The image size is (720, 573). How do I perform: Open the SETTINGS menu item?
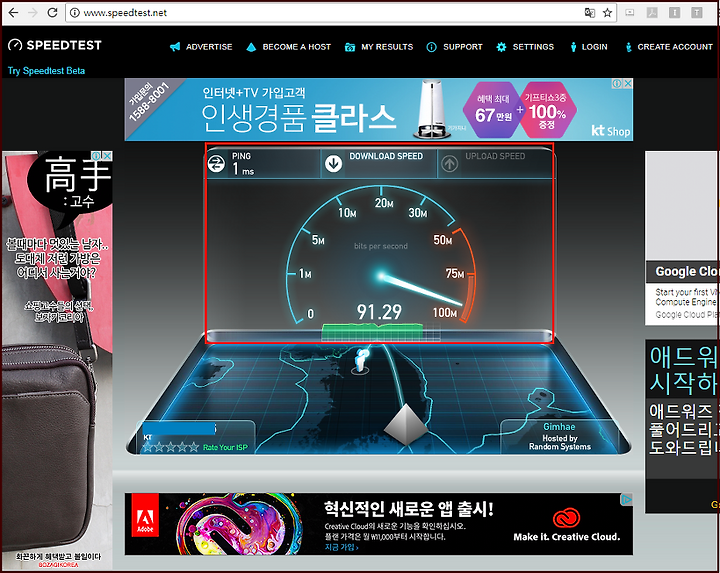533,47
